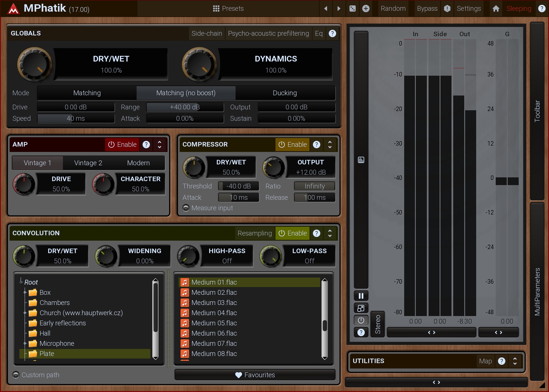Screen dimensions: 549x392
Task: Open the Globals help question icon
Action: [x=332, y=33]
